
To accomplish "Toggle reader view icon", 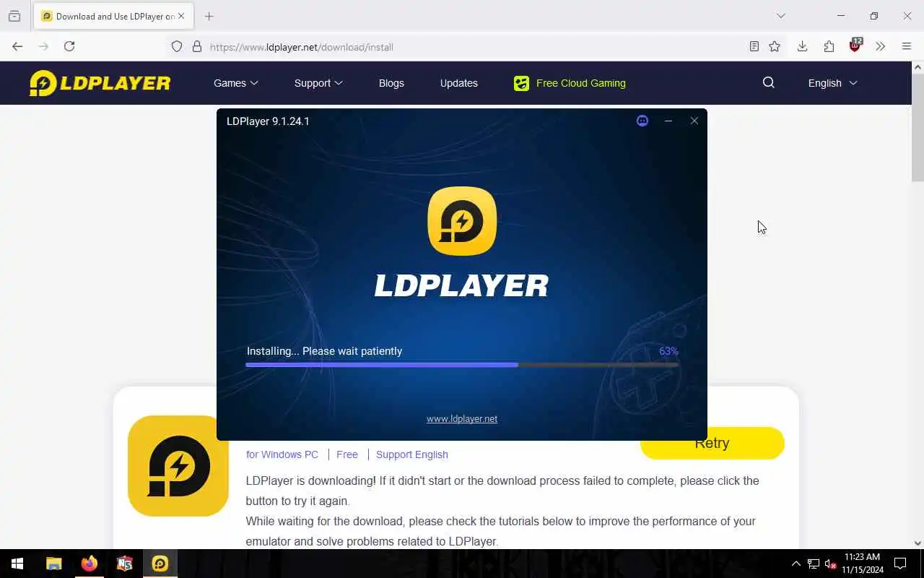I will tap(754, 46).
